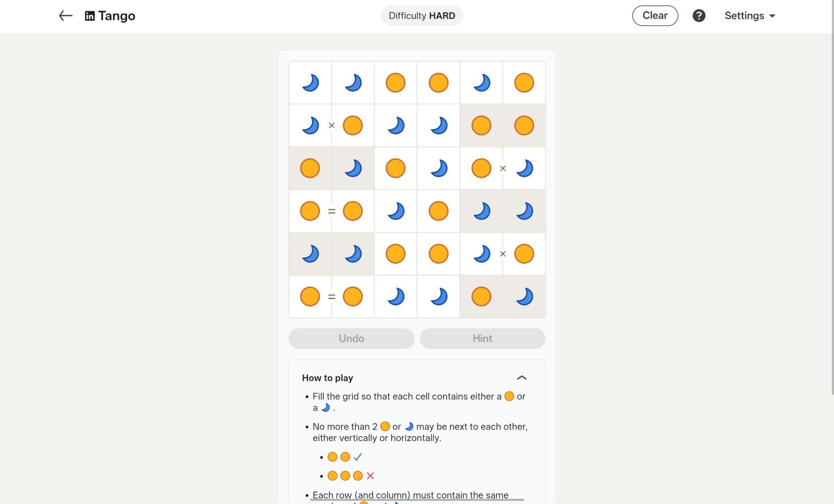Image resolution: width=834 pixels, height=504 pixels.
Task: Open the question mark help icon
Action: (699, 16)
